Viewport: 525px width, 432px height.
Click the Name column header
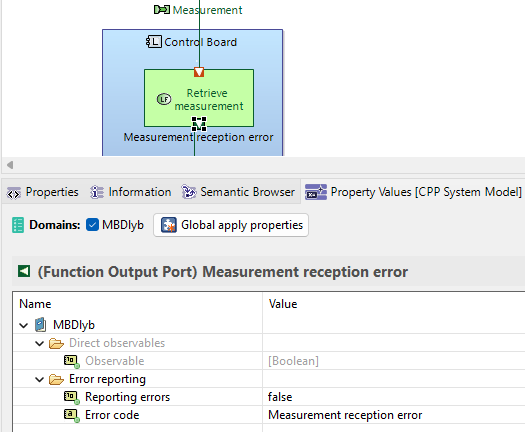tap(138, 304)
